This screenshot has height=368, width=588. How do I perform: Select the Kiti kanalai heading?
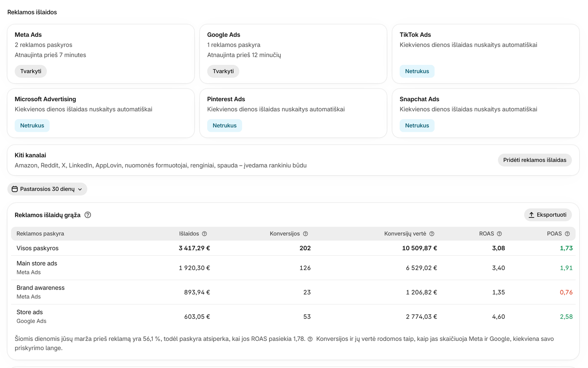click(x=30, y=155)
